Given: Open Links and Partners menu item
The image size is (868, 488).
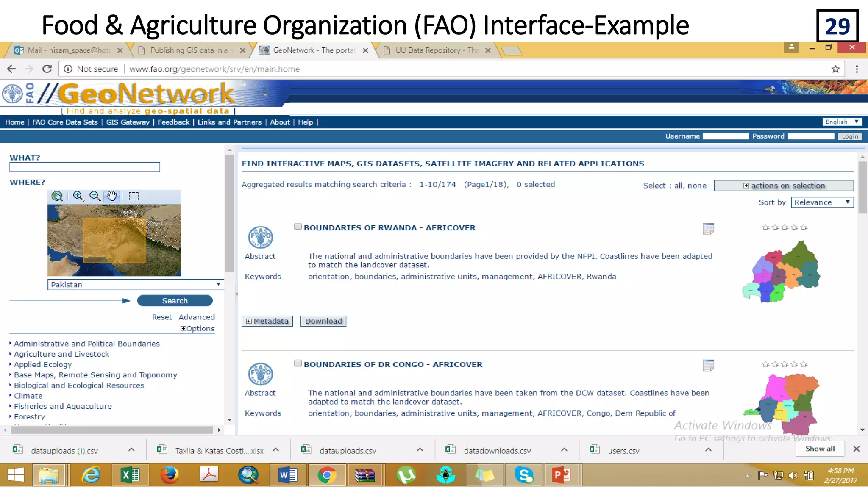Looking at the screenshot, I should 229,122.
